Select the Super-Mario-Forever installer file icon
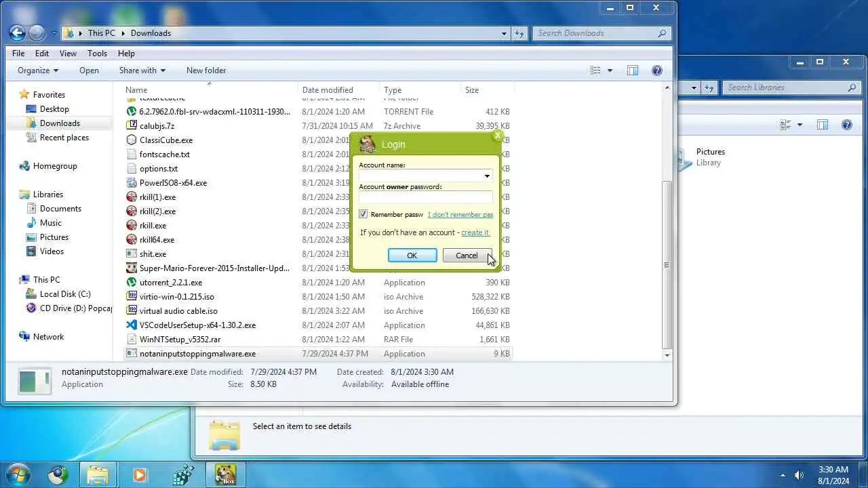Viewport: 868px width, 488px height. [132, 268]
